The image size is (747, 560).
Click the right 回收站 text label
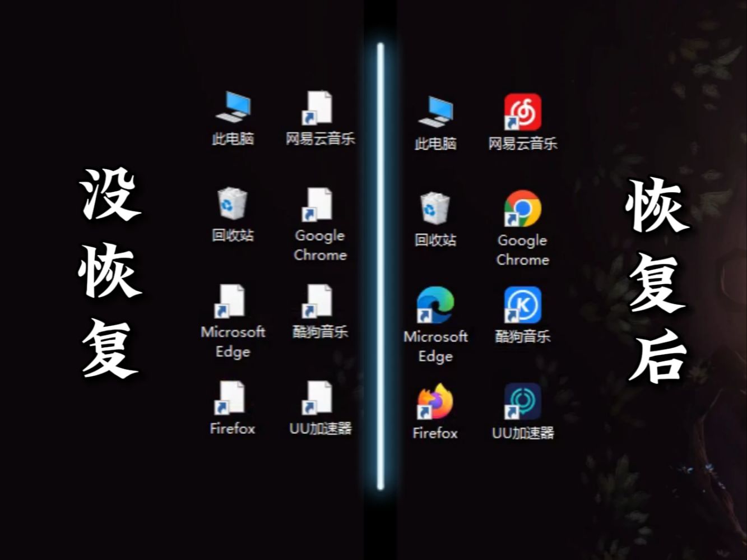point(435,240)
